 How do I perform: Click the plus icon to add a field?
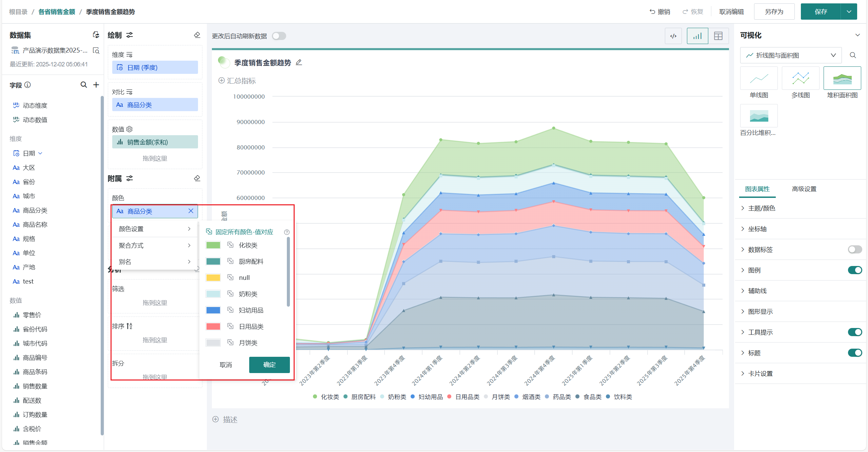[96, 85]
